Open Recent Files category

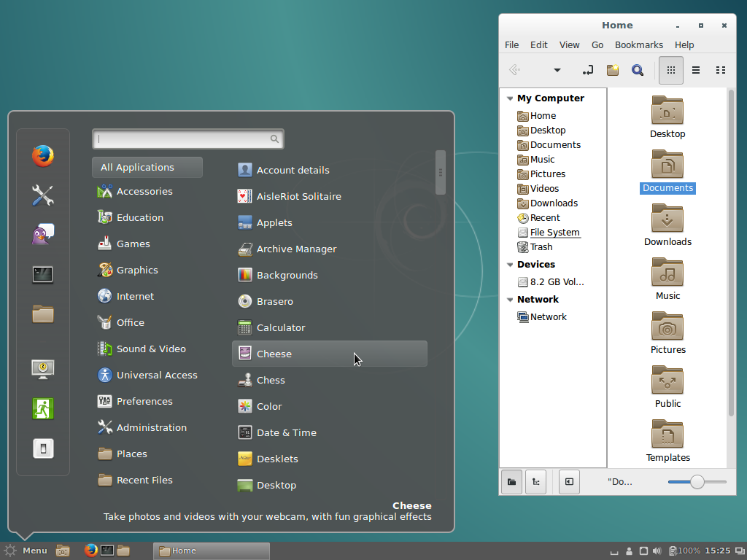[x=147, y=480]
